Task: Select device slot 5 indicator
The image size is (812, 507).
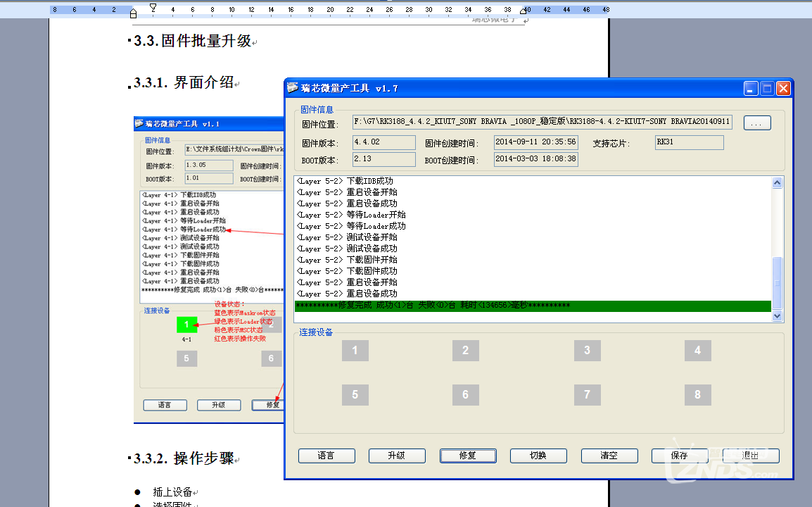Action: 355,395
